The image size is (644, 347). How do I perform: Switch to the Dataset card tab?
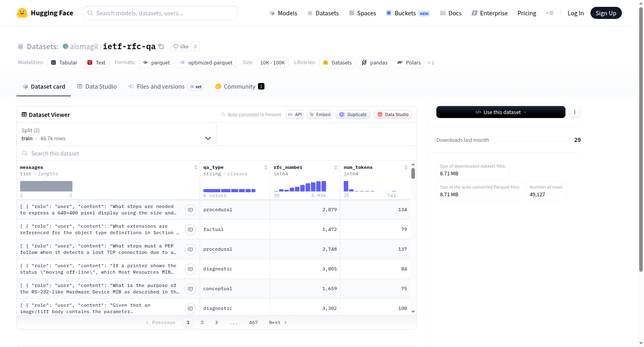click(43, 87)
